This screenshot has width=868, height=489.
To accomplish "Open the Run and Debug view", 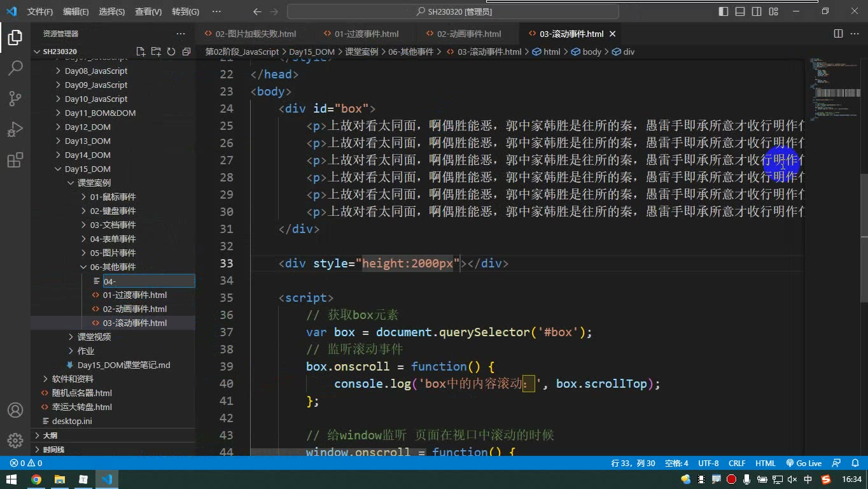I will [x=15, y=129].
